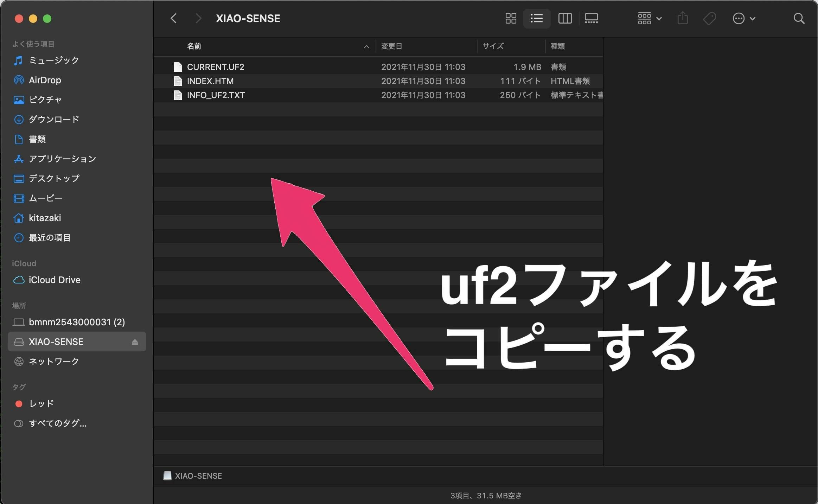Open ダウンロード folder in sidebar
The width and height of the screenshot is (818, 504).
[x=53, y=120]
